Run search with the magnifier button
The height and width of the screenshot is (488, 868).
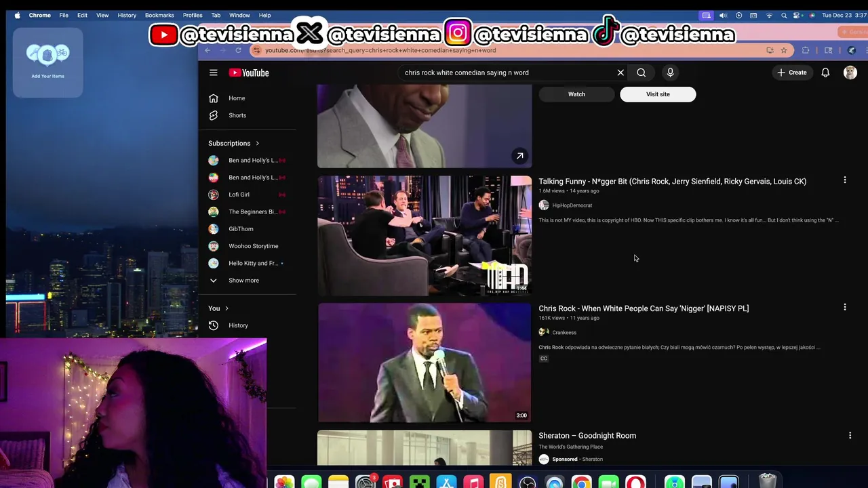tap(641, 73)
